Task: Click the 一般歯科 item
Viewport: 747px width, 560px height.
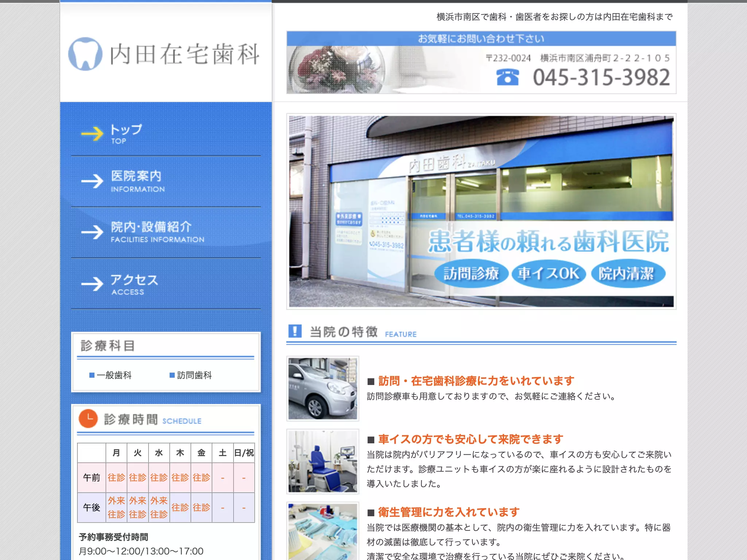Action: (x=114, y=375)
